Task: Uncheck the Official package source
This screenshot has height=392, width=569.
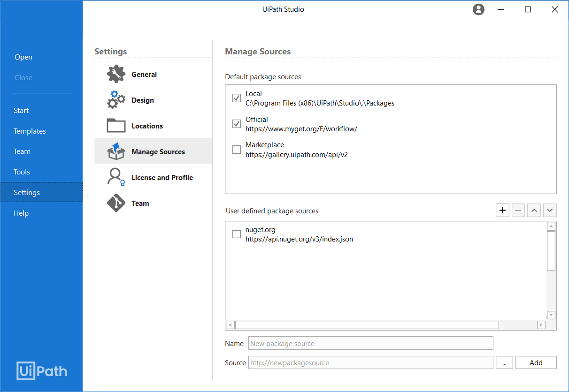Action: coord(237,124)
